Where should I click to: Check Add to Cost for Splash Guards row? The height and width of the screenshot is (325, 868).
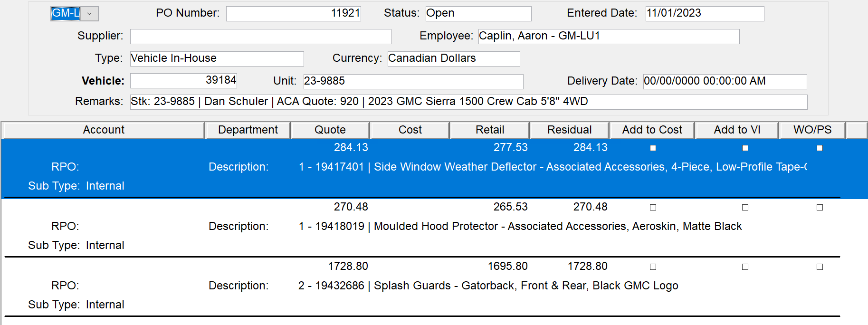pyautogui.click(x=653, y=267)
